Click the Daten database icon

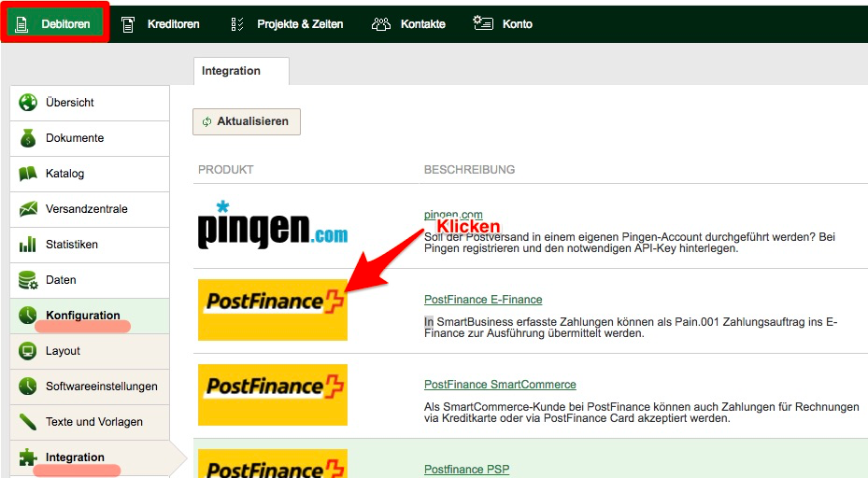point(28,280)
